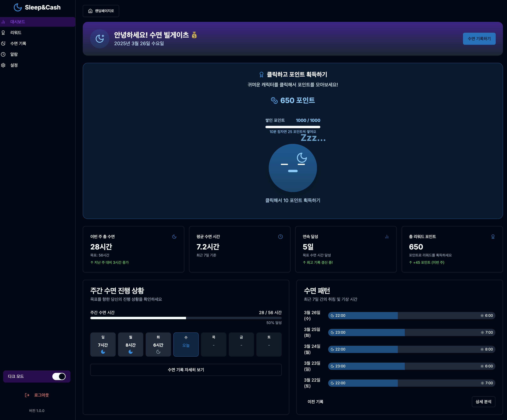The height and width of the screenshot is (420, 507).
Task: Click the coins icon beside 650 포인트
Action: 274,100
